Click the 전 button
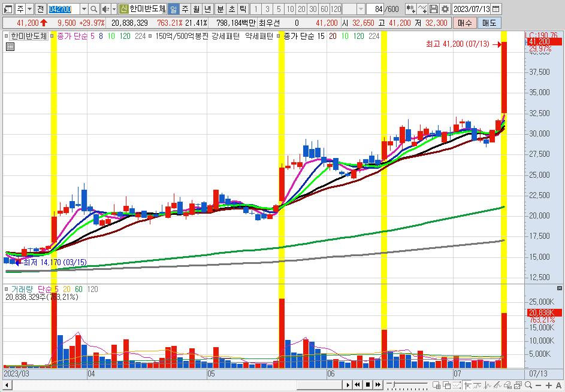 pos(41,9)
